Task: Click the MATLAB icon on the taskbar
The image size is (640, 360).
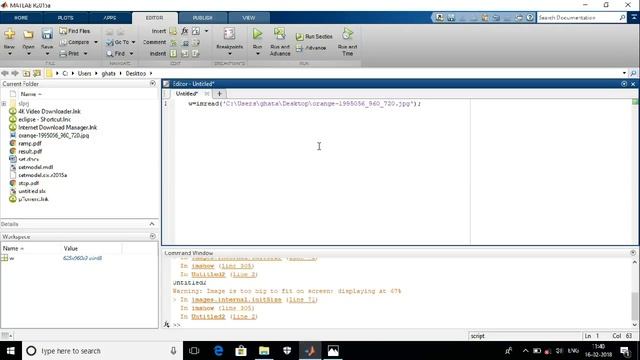Action: point(310,351)
